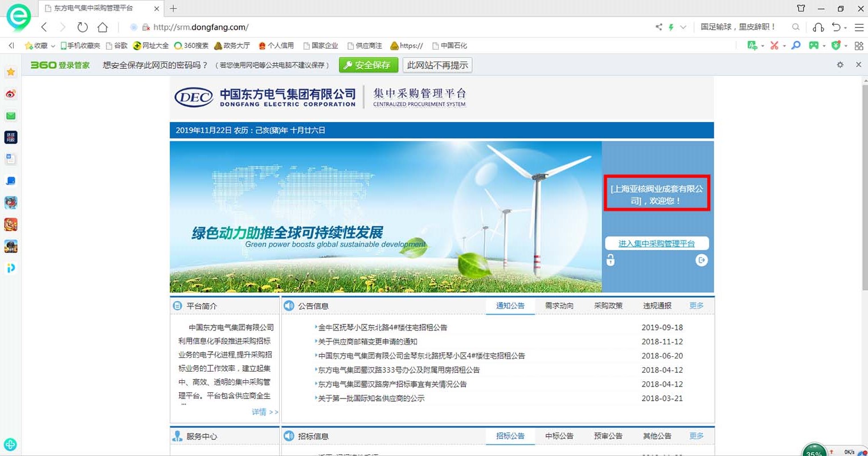Open the 网址大全 bookmark
868x456 pixels.
pyautogui.click(x=151, y=45)
